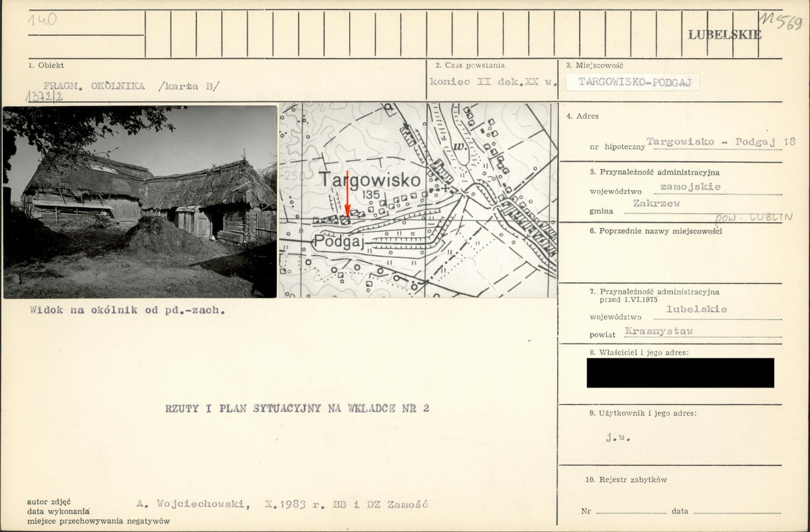Image resolution: width=810 pixels, height=532 pixels.
Task: Click the red arrow marker on the map
Action: point(347,196)
